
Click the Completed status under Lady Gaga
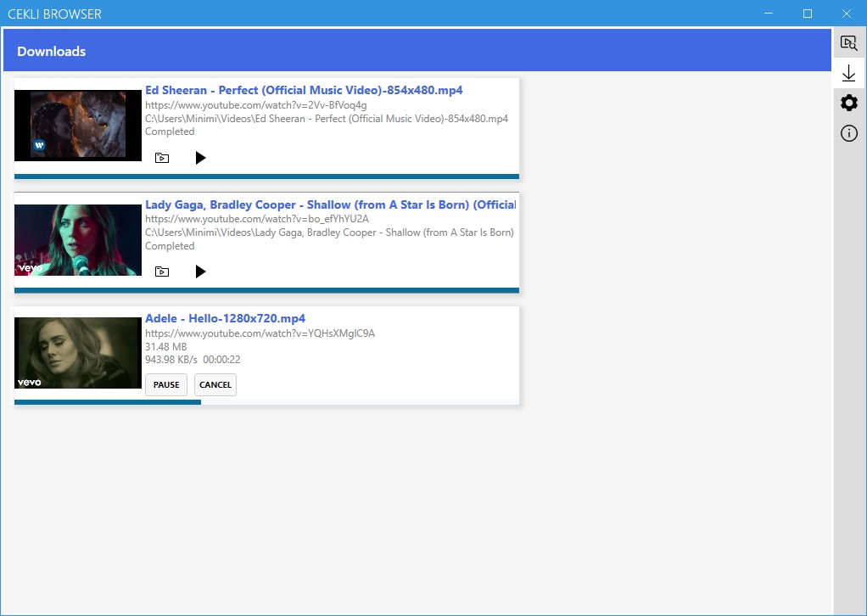coord(170,246)
